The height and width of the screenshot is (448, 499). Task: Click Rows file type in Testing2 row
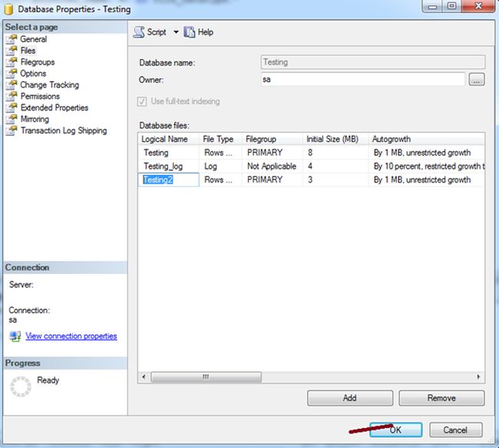pyautogui.click(x=221, y=180)
